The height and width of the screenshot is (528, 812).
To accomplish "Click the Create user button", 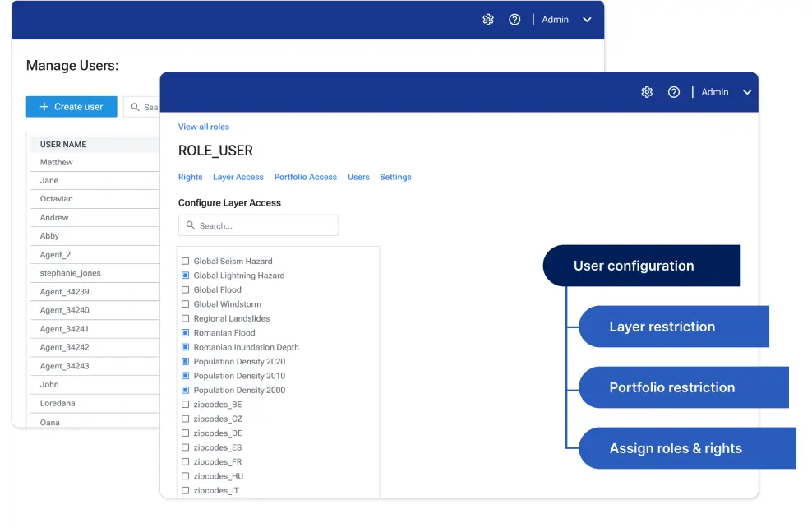I will [72, 107].
